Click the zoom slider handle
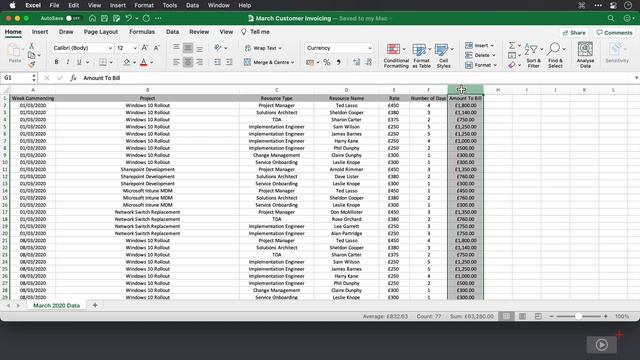Screen dimensions: 640x360 [x=578, y=316]
